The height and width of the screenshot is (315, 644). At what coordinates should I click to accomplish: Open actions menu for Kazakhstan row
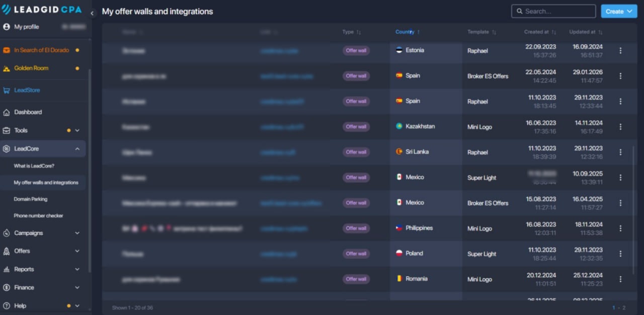(x=620, y=127)
